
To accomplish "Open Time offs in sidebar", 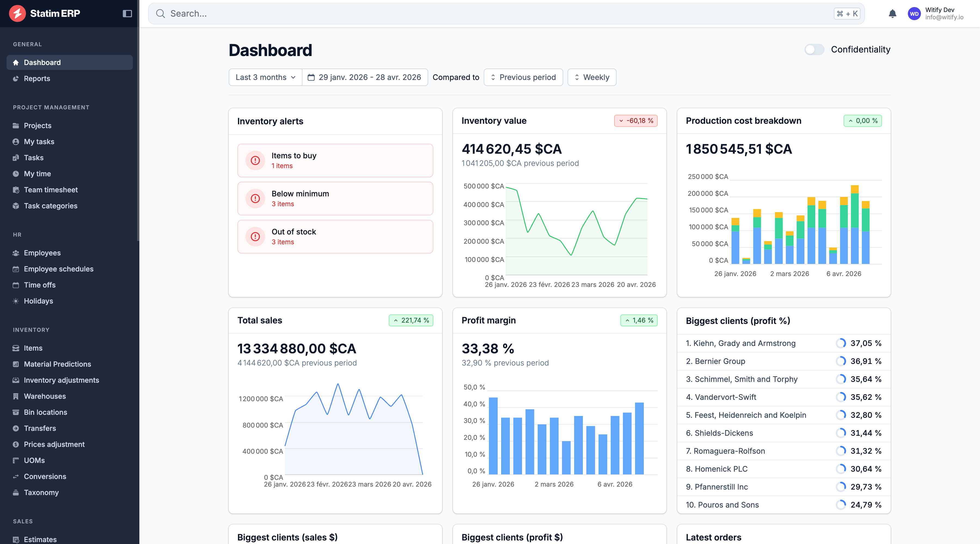I will tap(70, 285).
